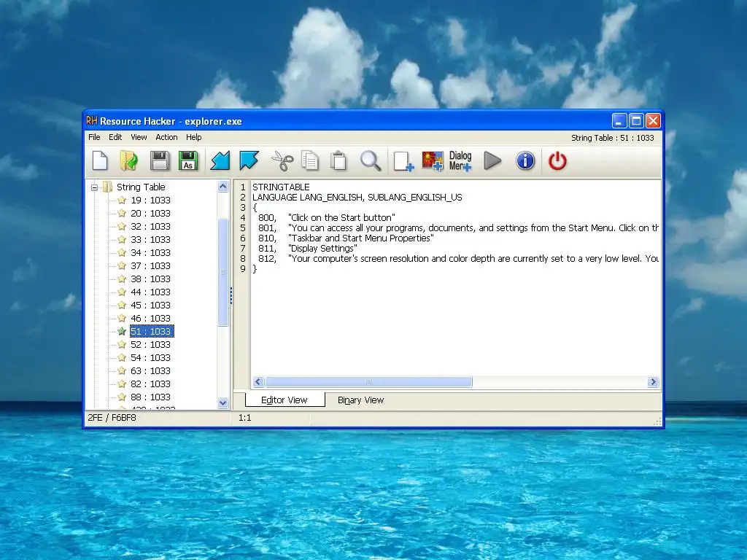Open the File menu

94,137
